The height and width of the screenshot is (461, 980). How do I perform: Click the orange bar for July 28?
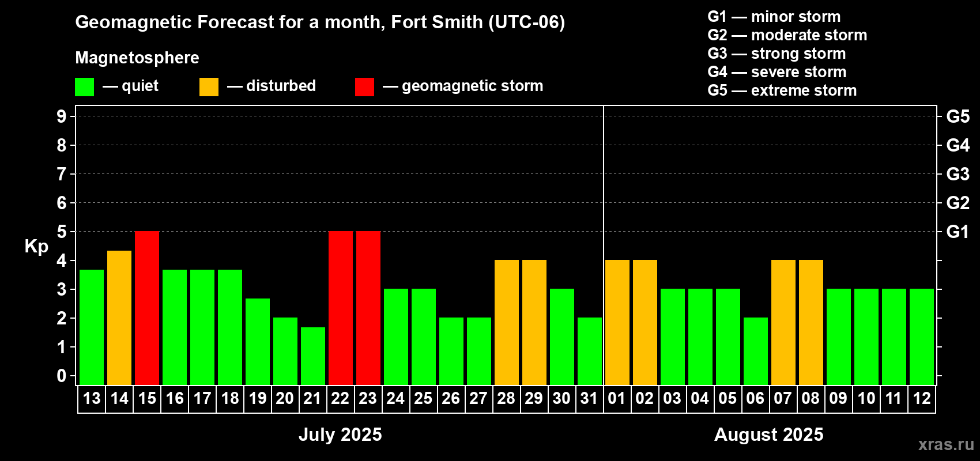point(507,322)
